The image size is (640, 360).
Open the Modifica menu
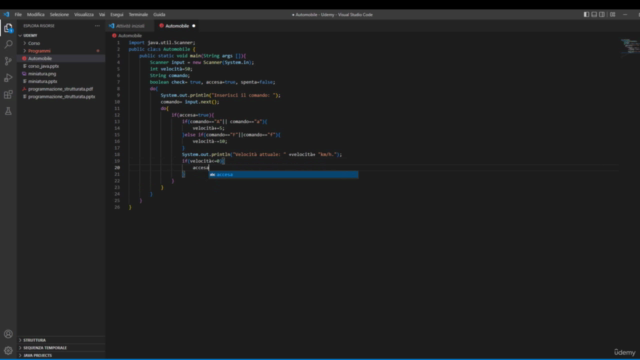36,14
